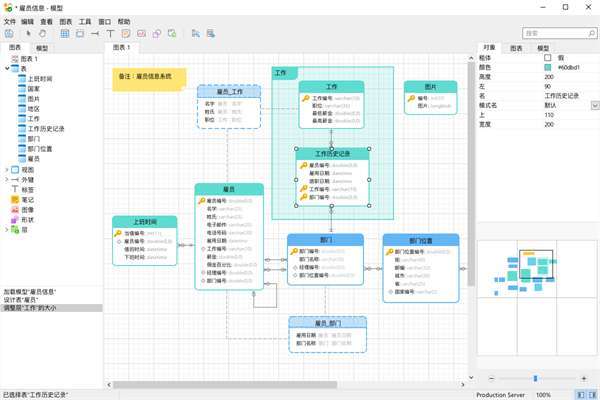This screenshot has width=600, height=400.
Task: Select the hand pan tool
Action: tap(42, 34)
